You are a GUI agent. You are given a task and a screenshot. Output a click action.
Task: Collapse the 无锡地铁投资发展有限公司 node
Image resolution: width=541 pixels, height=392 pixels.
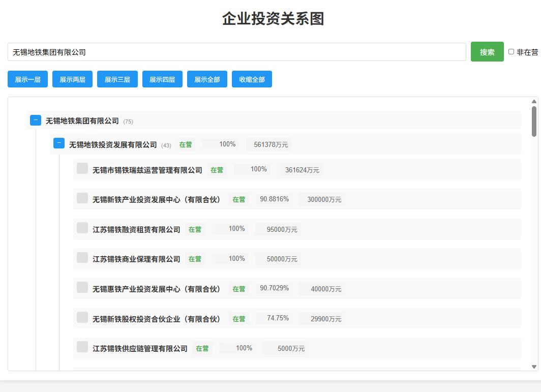(x=59, y=143)
